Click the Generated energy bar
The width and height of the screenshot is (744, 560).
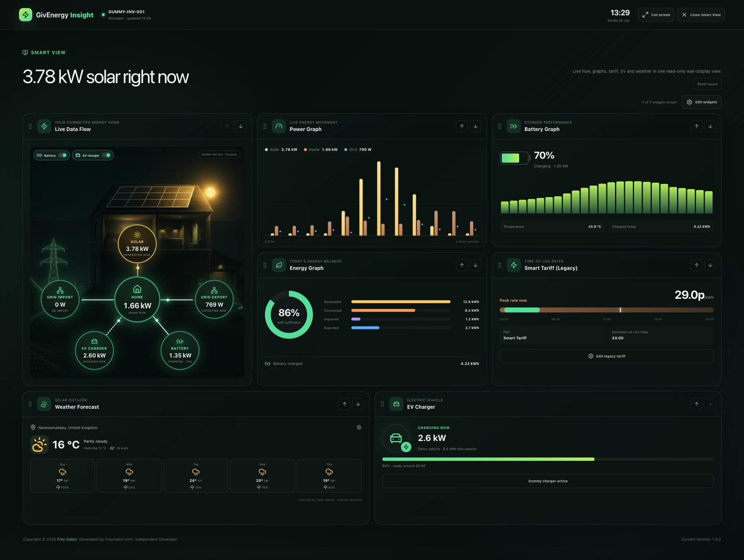401,302
